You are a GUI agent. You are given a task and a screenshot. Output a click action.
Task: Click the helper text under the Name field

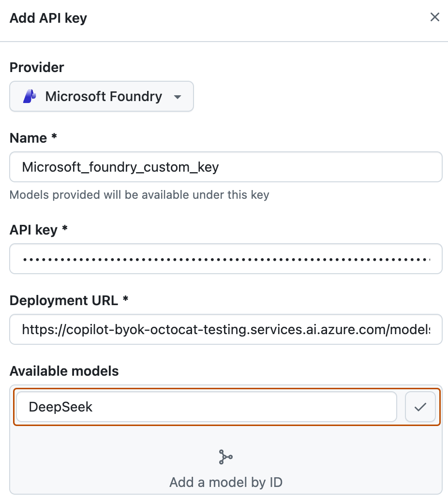[138, 195]
